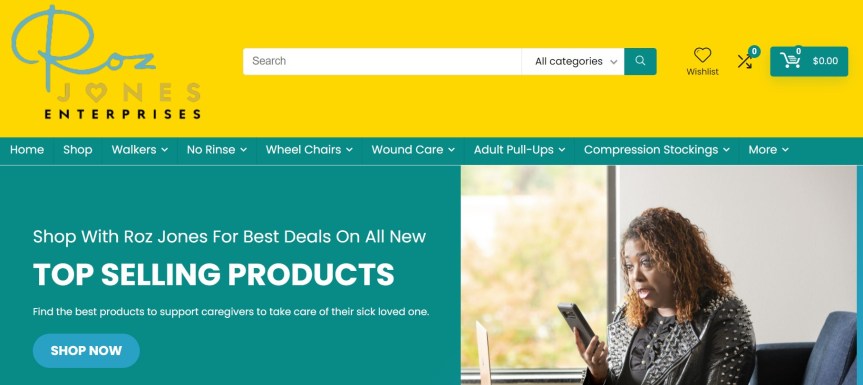863x385 pixels.
Task: Click the magnifying glass search button
Action: coord(640,61)
